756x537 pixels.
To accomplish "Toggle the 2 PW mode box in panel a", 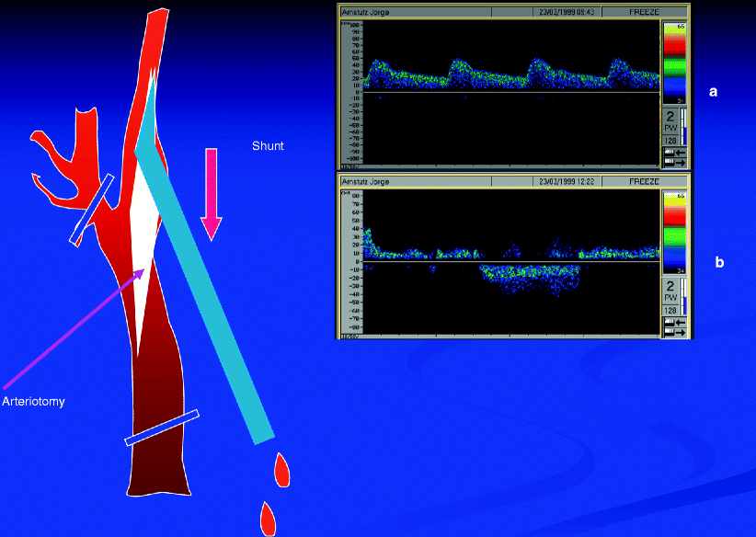I will point(670,120).
